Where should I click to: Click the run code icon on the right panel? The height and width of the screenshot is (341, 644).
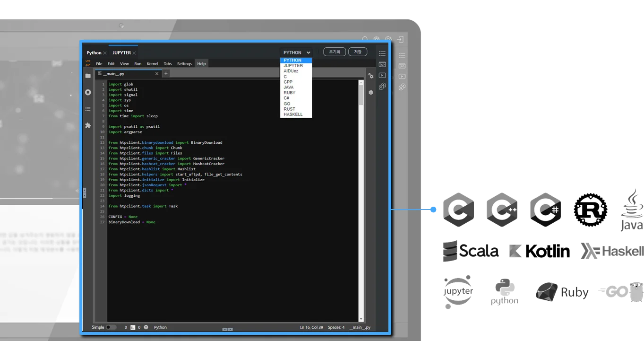(382, 76)
